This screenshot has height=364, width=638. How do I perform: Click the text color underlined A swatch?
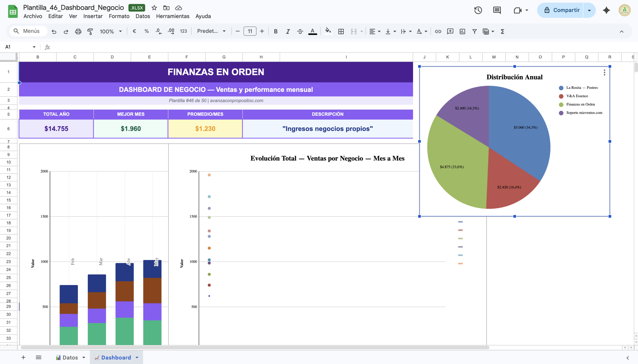point(312,31)
